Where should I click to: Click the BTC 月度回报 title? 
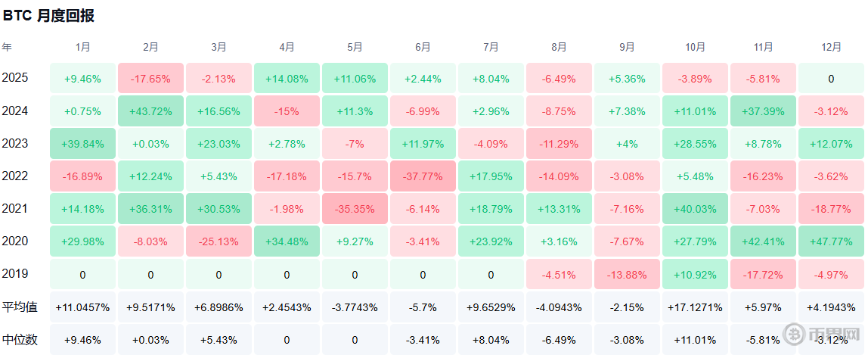pyautogui.click(x=48, y=16)
